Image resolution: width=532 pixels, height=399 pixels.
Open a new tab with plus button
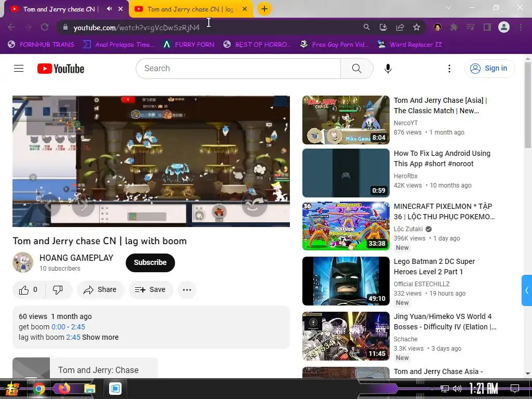(x=264, y=9)
